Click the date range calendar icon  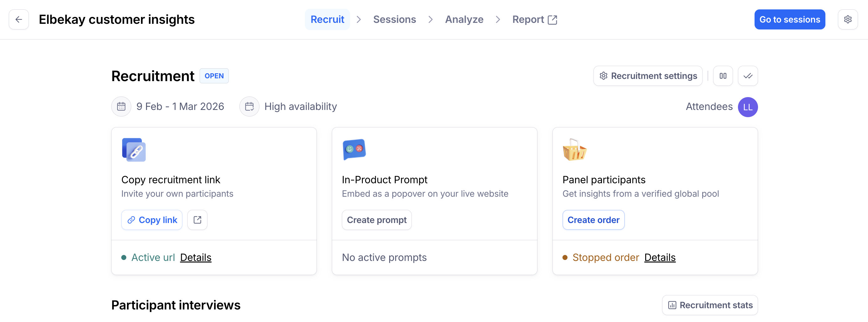121,106
